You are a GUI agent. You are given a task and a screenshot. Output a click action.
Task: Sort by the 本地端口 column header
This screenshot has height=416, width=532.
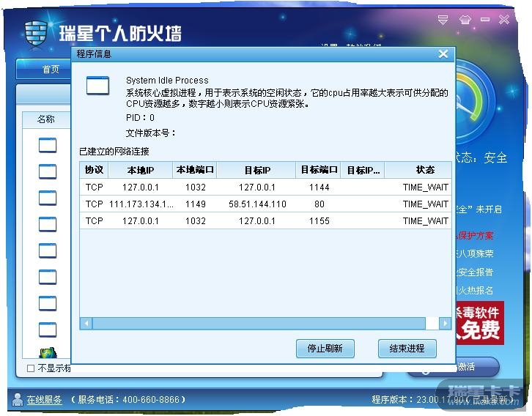point(195,170)
